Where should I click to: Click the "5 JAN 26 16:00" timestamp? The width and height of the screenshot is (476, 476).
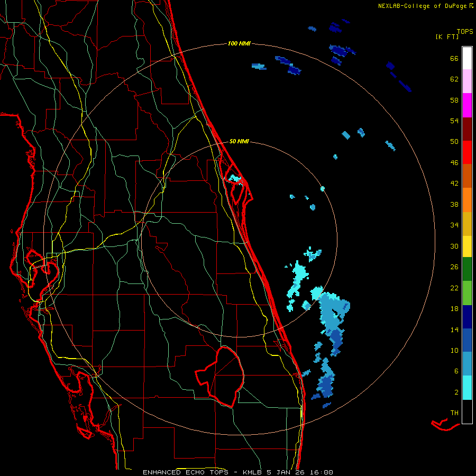click(x=300, y=472)
